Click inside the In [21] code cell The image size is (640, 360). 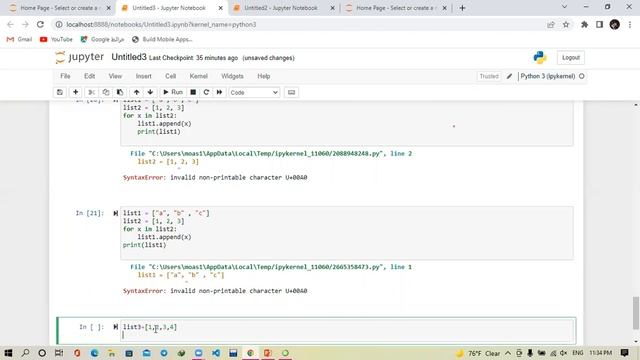(347, 233)
